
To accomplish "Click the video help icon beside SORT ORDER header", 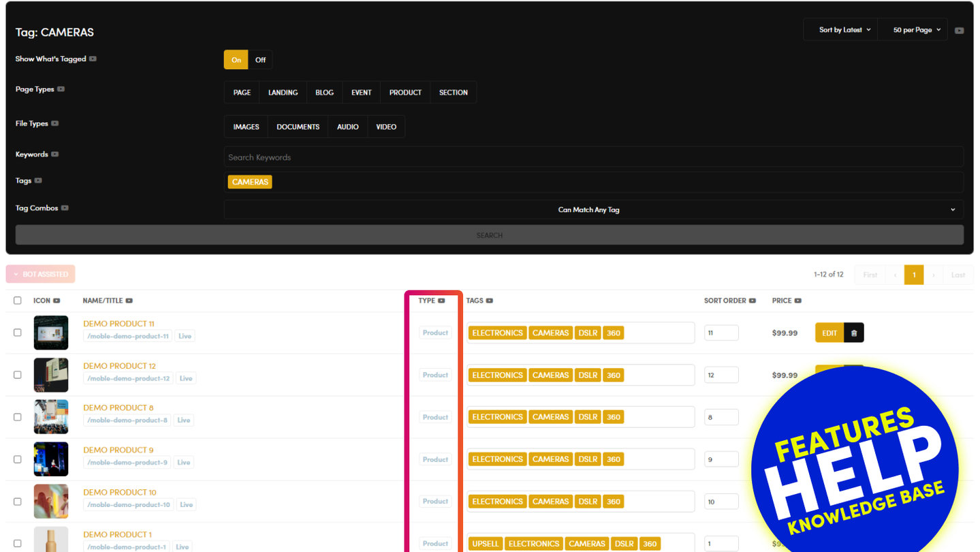I will (x=753, y=301).
